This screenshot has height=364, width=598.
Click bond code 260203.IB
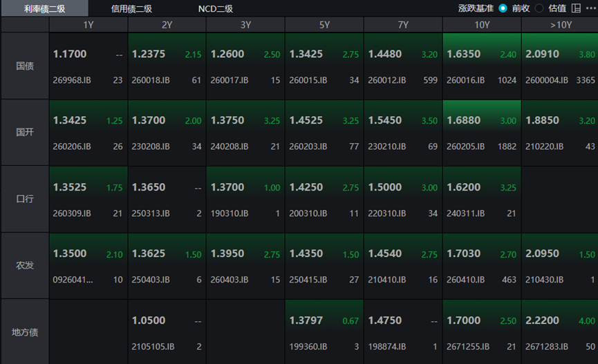click(308, 146)
